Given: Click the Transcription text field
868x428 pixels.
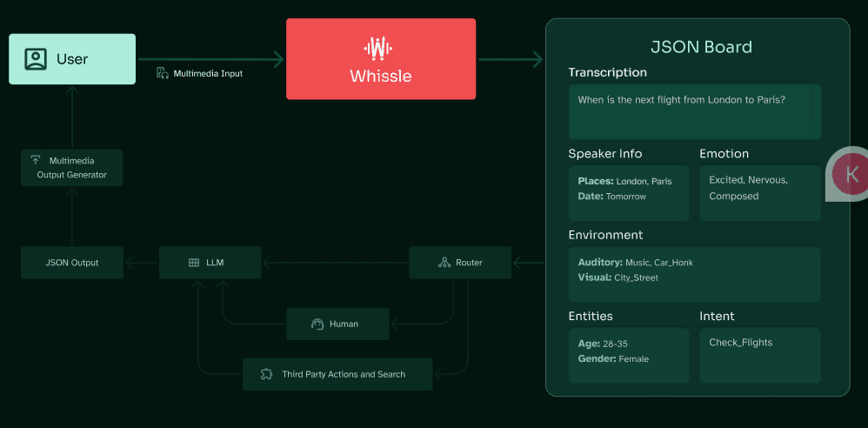Looking at the screenshot, I should [x=687, y=111].
